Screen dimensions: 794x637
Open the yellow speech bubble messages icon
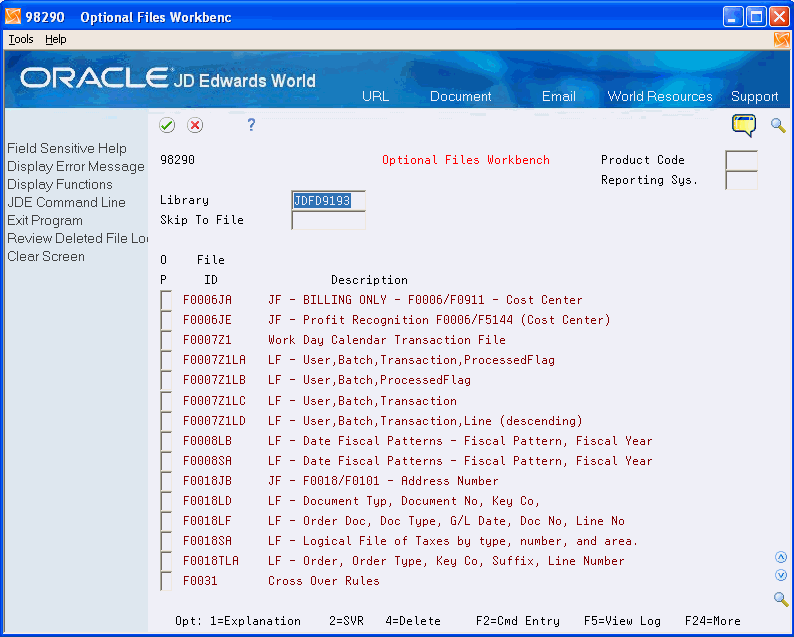click(744, 125)
